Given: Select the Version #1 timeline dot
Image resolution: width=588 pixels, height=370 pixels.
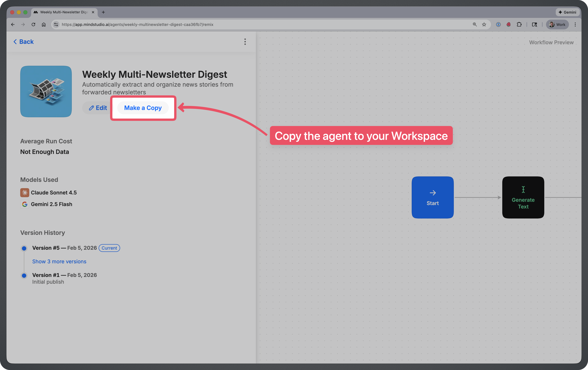Looking at the screenshot, I should pos(24,276).
